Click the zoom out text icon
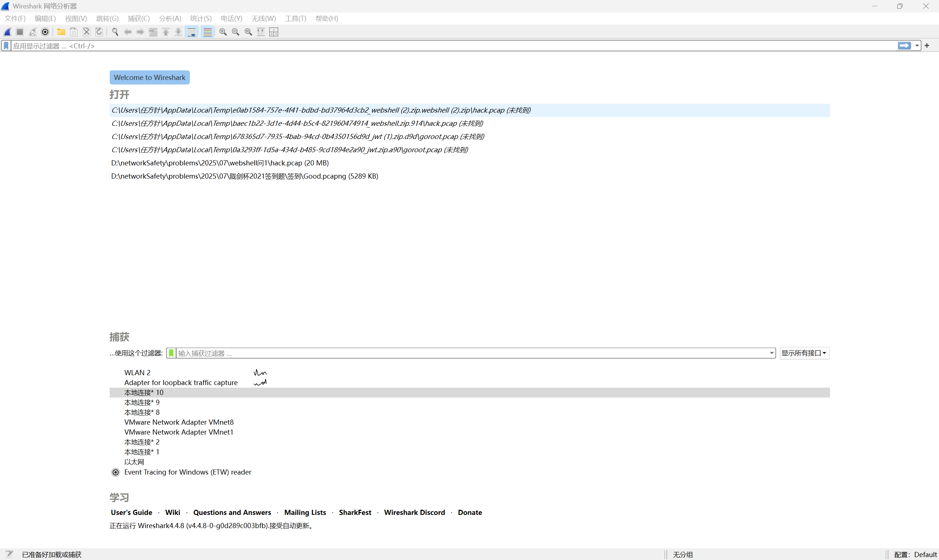This screenshot has height=560, width=939. point(236,32)
